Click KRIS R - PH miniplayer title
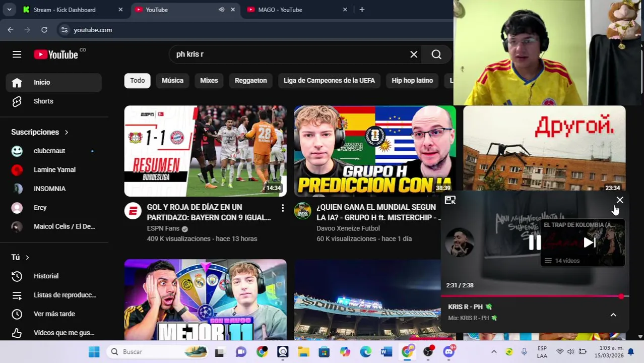 [470, 307]
